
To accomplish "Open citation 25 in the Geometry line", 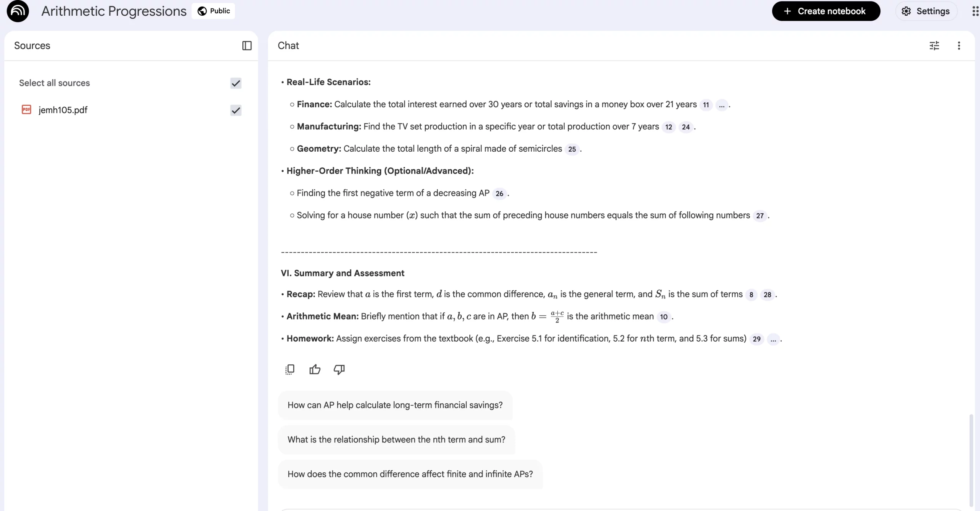I will click(x=572, y=149).
